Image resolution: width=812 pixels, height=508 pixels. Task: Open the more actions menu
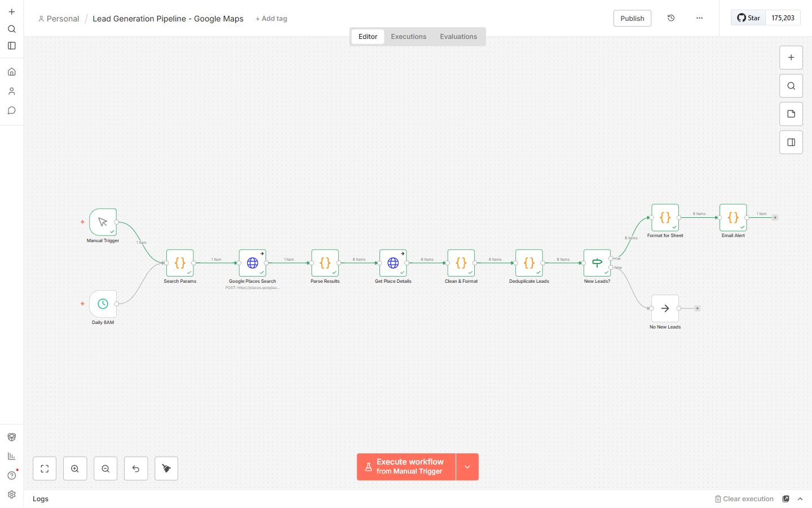tap(699, 18)
